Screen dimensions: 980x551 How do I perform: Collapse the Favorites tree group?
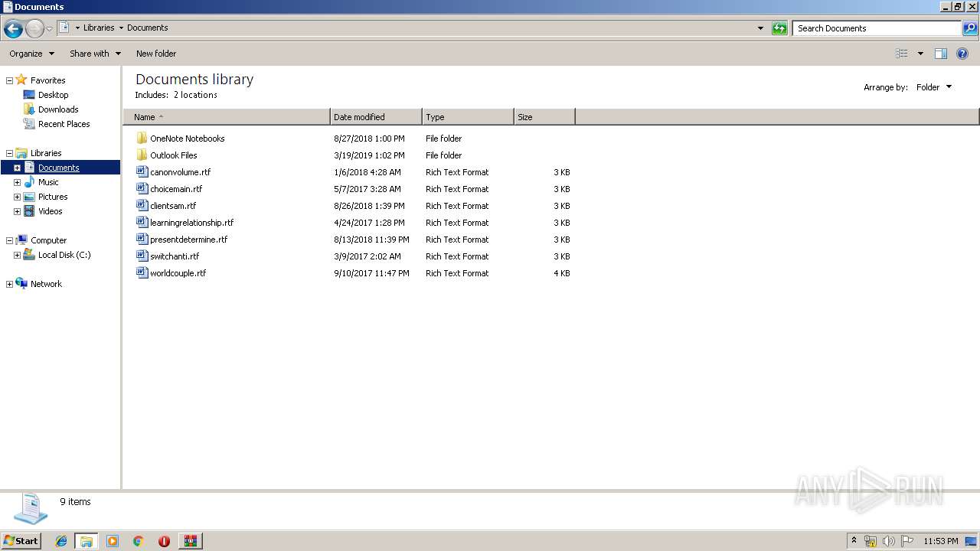point(9,80)
